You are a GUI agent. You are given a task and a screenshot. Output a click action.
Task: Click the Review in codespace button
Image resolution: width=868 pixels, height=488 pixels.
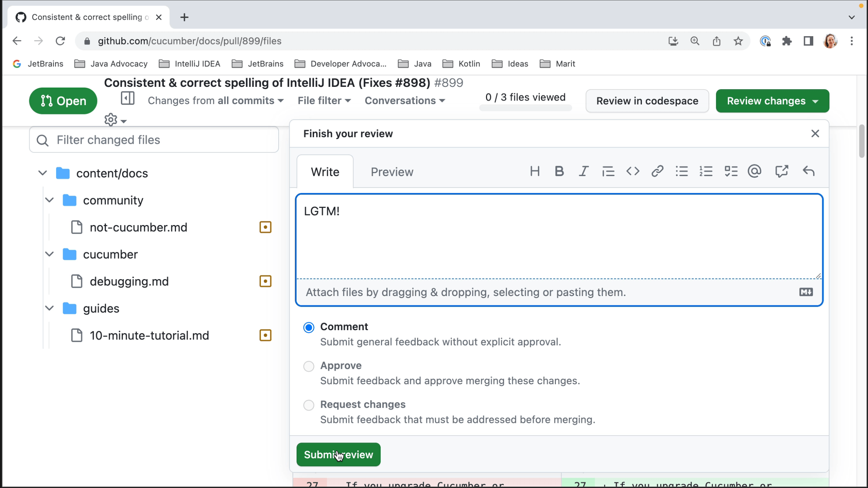pyautogui.click(x=647, y=101)
